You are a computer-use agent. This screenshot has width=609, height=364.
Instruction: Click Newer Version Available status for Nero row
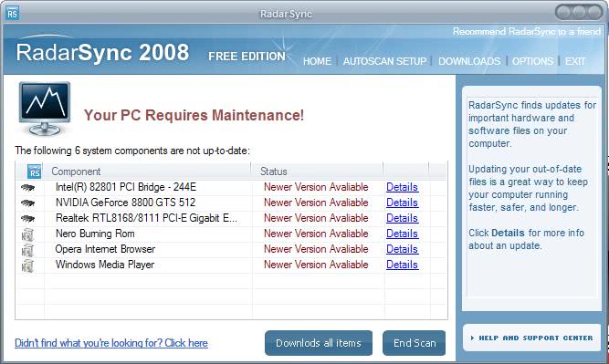coord(316,234)
